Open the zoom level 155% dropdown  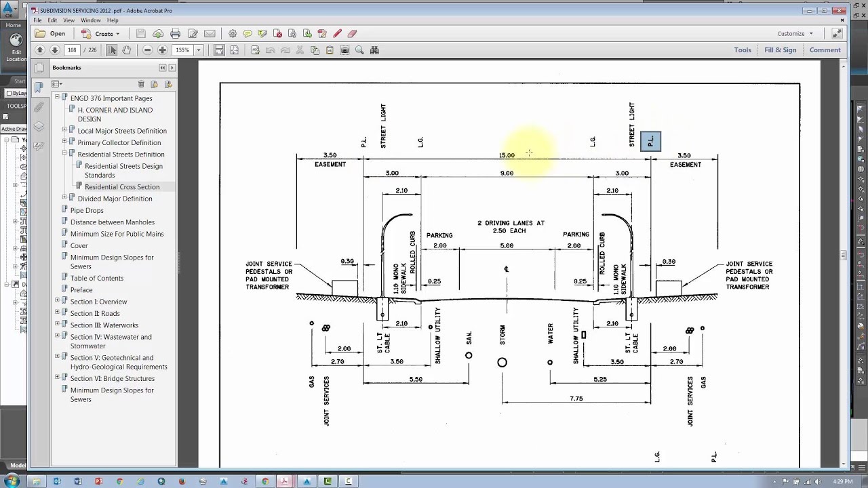pyautogui.click(x=198, y=49)
